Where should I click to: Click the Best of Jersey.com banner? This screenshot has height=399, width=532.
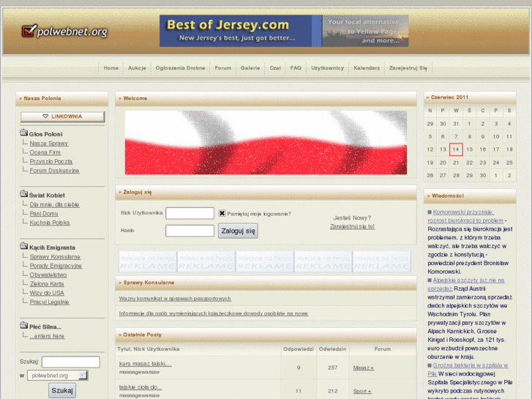(x=284, y=31)
